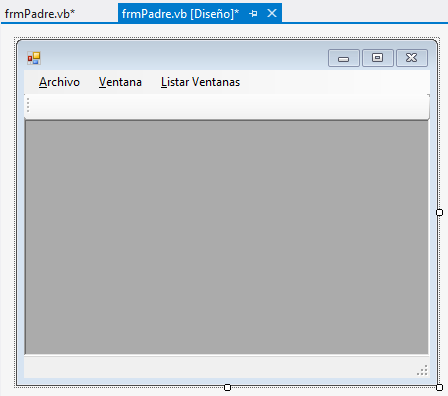
Task: Select the tool strip's dotted grip handle
Action: [28, 105]
